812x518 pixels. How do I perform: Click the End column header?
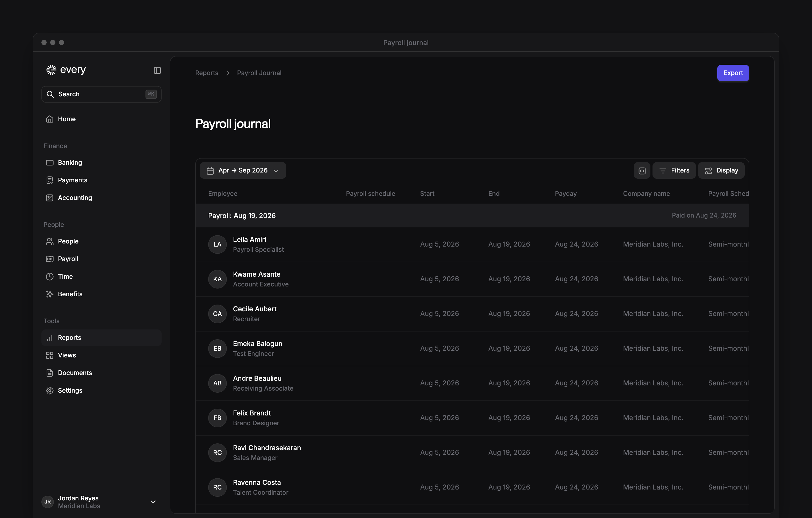tap(494, 193)
